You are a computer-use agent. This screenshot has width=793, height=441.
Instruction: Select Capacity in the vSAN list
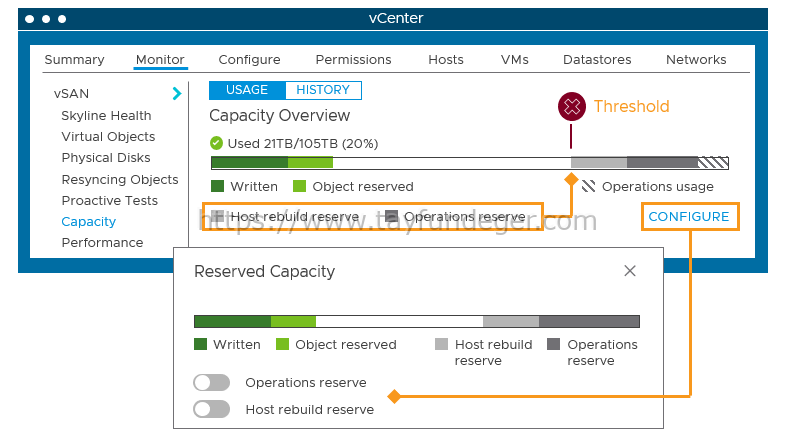pos(89,222)
